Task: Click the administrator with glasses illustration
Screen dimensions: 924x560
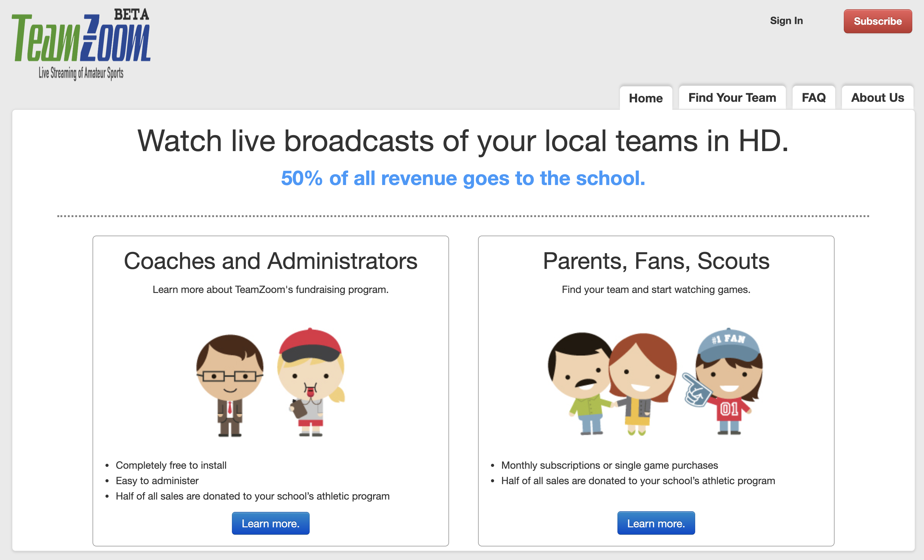Action: [x=229, y=385]
